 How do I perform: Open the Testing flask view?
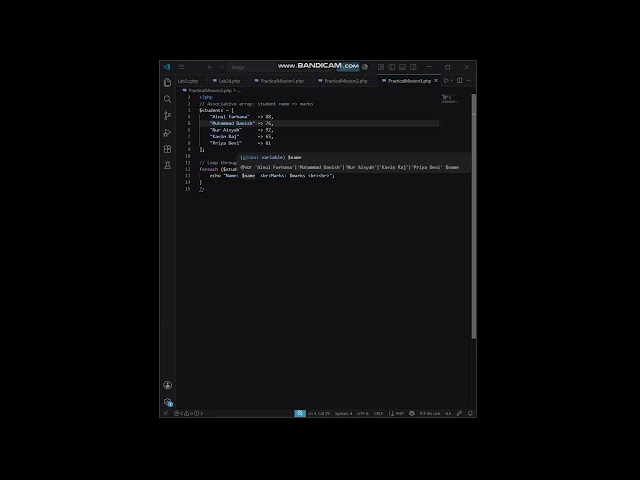coord(167,165)
